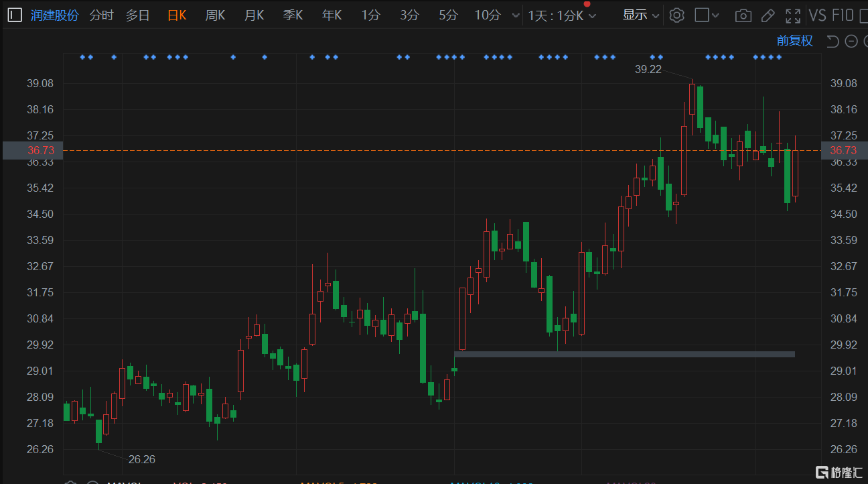
Task: Open the 1天:1分K period dropdown
Action: pos(561,15)
